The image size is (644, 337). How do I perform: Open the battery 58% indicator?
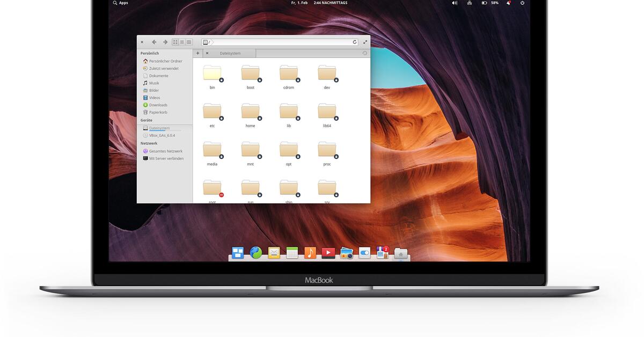tap(490, 3)
